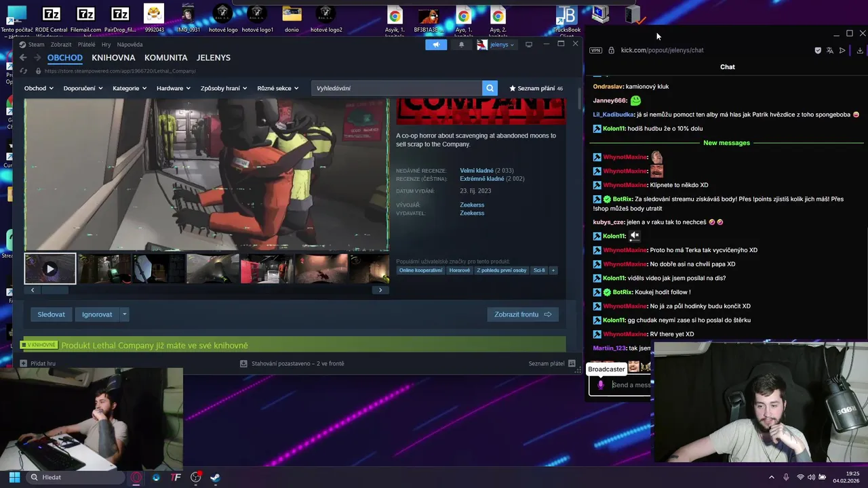
Task: Open Velmi kladné recent reviews link
Action: tap(476, 171)
